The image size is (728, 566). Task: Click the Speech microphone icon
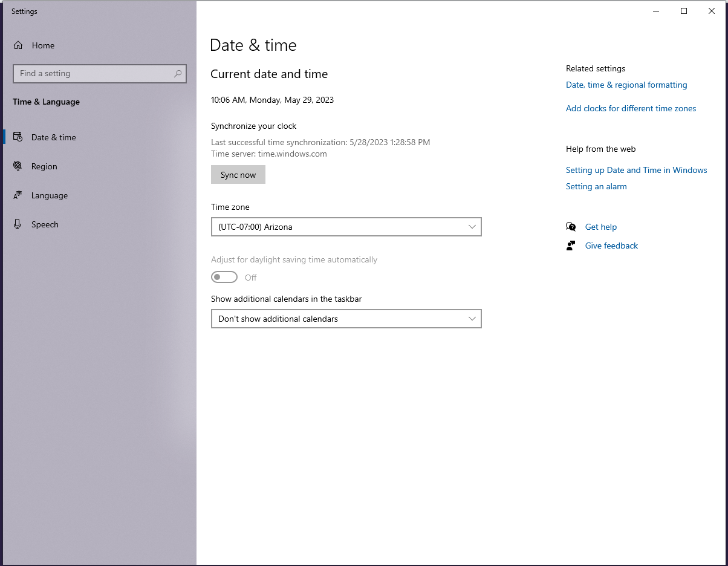(18, 224)
